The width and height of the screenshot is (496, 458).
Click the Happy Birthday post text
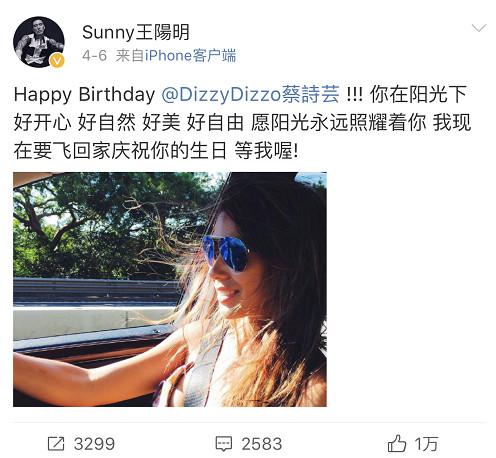(84, 94)
